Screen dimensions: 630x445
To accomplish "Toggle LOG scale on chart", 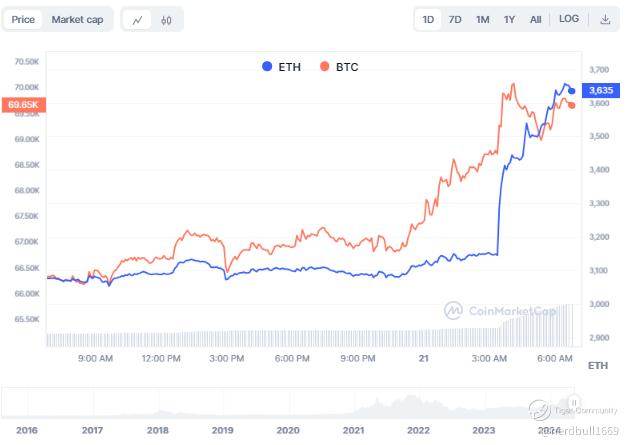I will tap(568, 19).
